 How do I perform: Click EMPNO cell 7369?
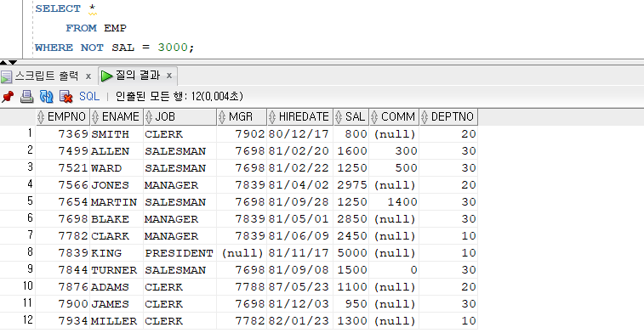63,134
